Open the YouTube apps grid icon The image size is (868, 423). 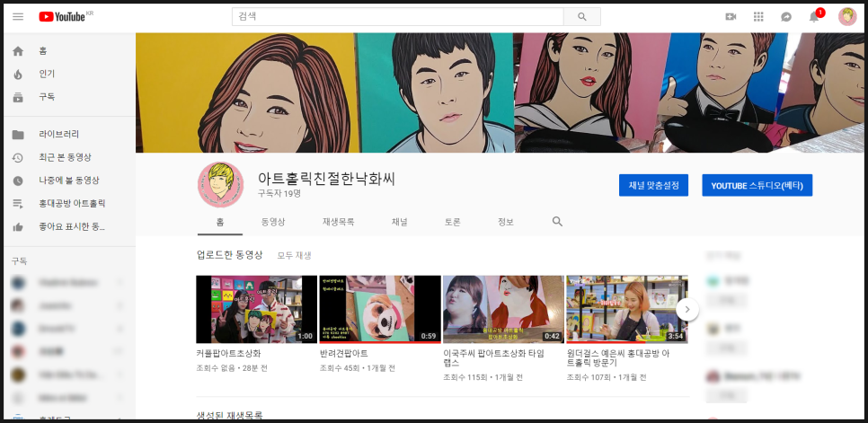click(x=758, y=16)
